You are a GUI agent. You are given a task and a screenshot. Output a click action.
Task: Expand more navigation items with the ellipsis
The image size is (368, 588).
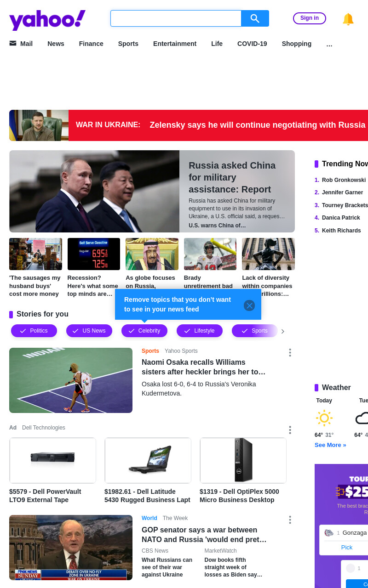tap(329, 44)
